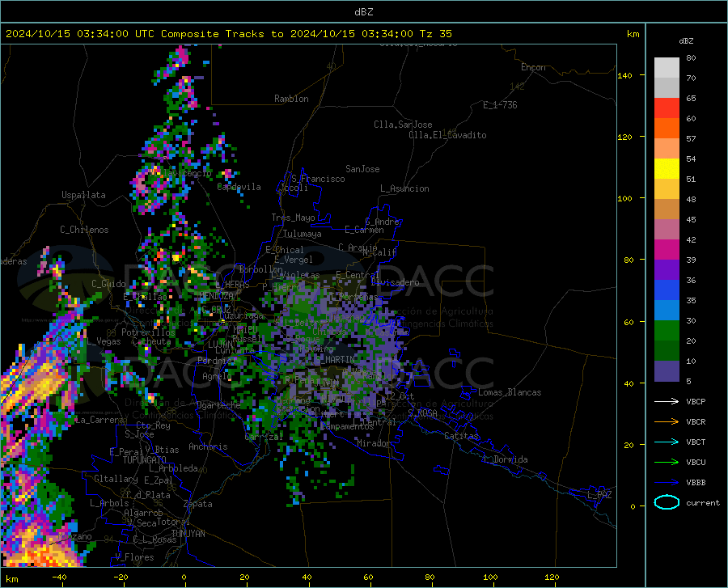Viewport: 728px width, 588px height.
Task: Click the Divisadero place label
Action: tap(395, 282)
